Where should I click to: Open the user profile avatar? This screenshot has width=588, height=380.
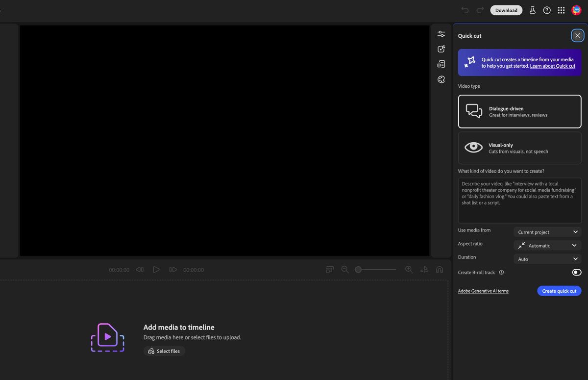(x=576, y=10)
